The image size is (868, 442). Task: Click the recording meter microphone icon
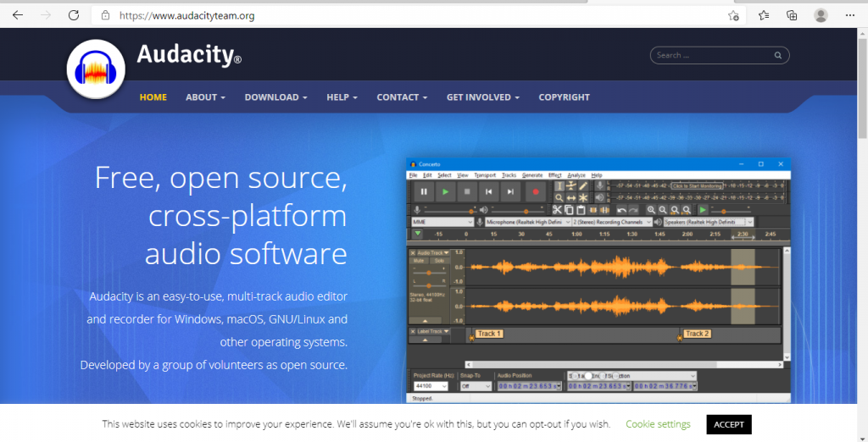pos(600,185)
